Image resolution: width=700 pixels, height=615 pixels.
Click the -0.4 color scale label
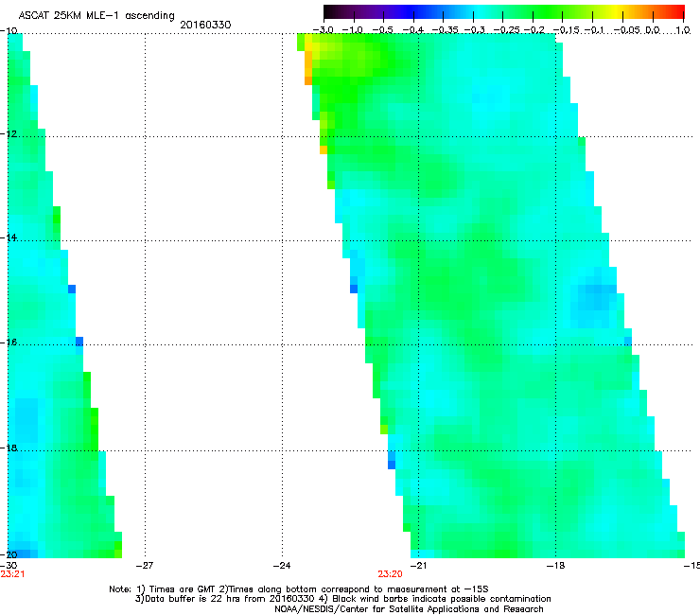[413, 30]
